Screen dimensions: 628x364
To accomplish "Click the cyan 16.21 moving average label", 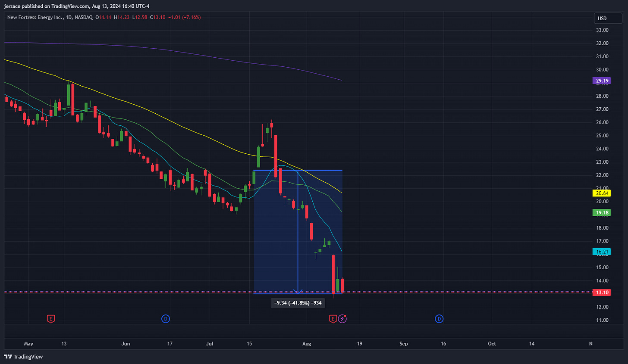I will point(602,252).
